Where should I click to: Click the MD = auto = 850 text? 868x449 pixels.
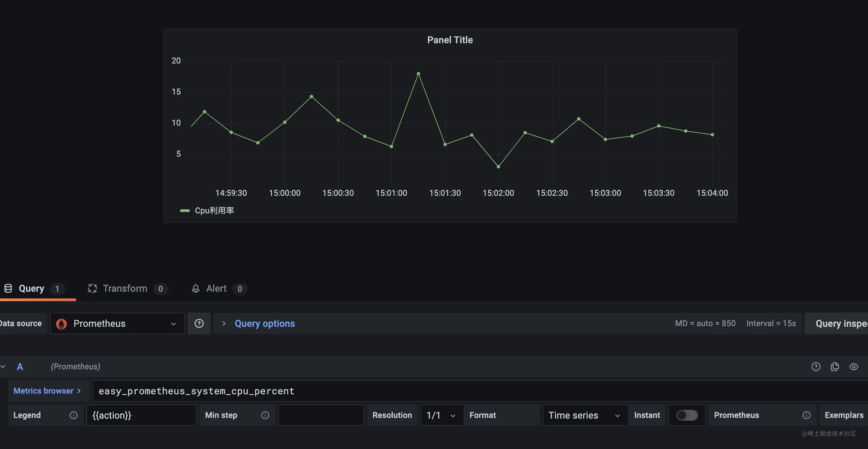(x=705, y=323)
